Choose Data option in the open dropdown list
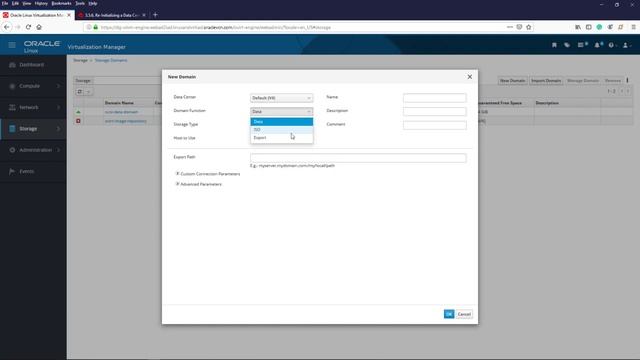 [x=282, y=122]
